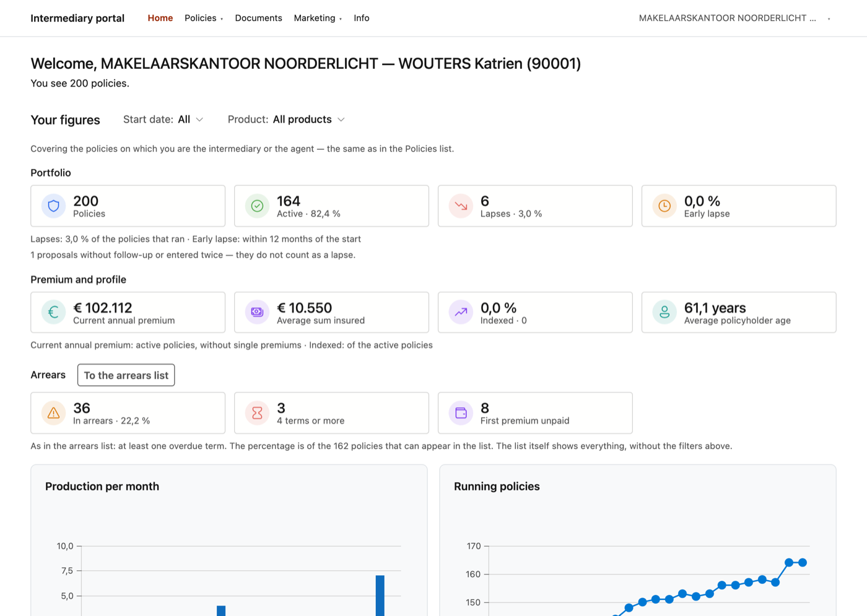Click the euro icon for annual premium
Screen dimensions: 867x616
pyautogui.click(x=54, y=313)
